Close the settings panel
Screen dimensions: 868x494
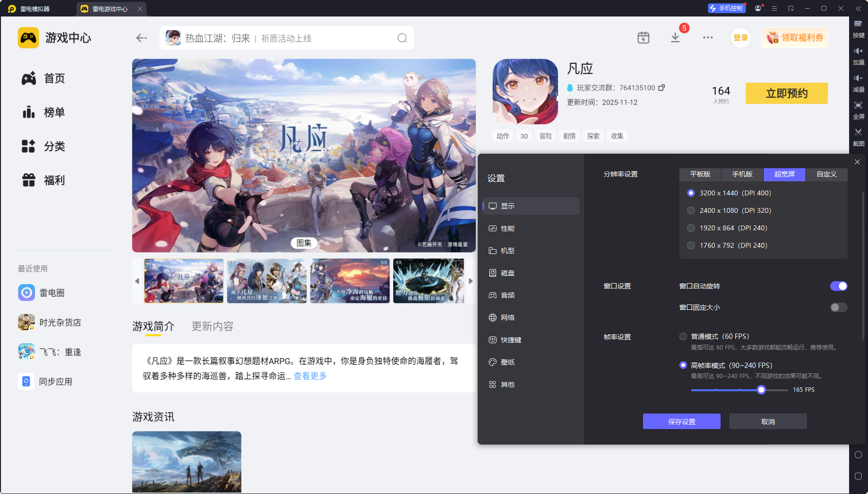click(857, 162)
